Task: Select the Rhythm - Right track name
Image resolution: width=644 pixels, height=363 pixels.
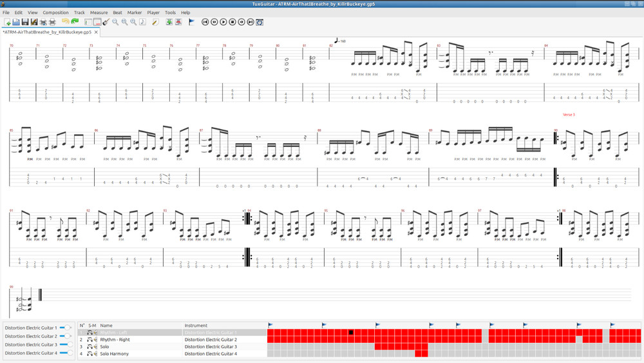Action: (115, 340)
